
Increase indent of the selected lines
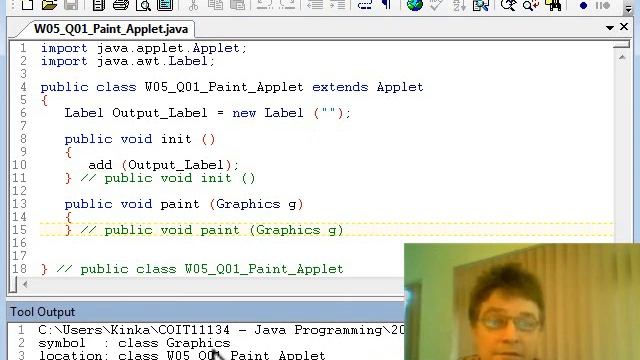pyautogui.click(x=338, y=5)
